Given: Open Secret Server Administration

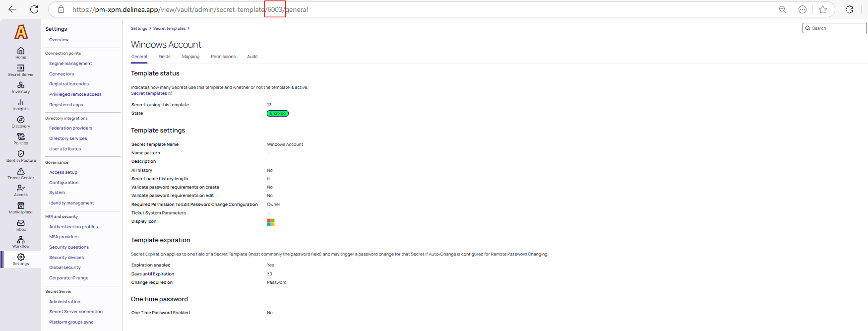Looking at the screenshot, I should coord(64,302).
